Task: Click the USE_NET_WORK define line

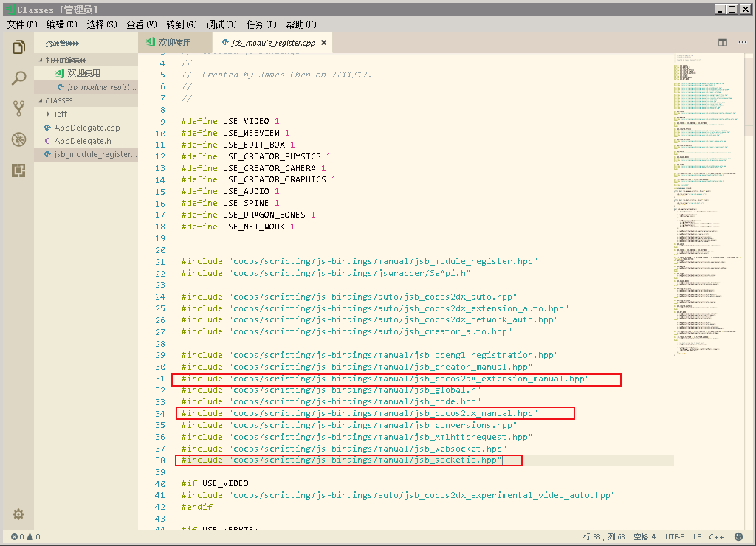Action: (x=238, y=227)
